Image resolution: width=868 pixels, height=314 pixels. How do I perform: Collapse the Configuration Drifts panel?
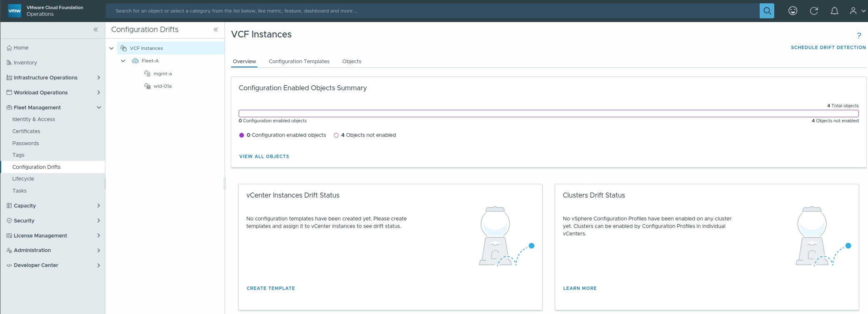point(216,30)
